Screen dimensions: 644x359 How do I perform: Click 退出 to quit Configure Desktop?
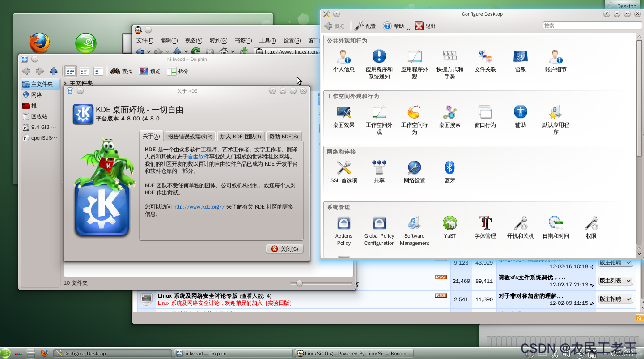425,26
